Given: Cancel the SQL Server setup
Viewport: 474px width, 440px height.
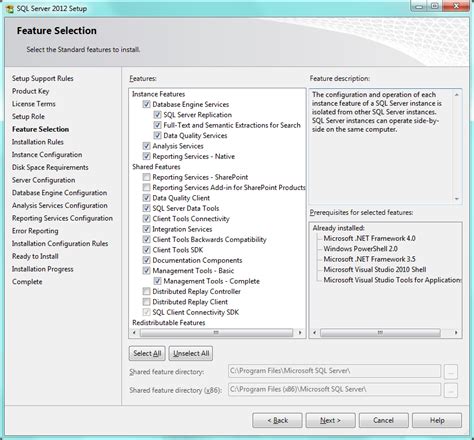Looking at the screenshot, I should (x=384, y=420).
